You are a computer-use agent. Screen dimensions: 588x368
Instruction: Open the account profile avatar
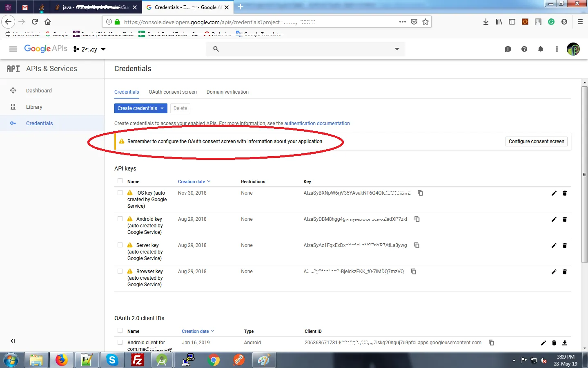click(573, 49)
